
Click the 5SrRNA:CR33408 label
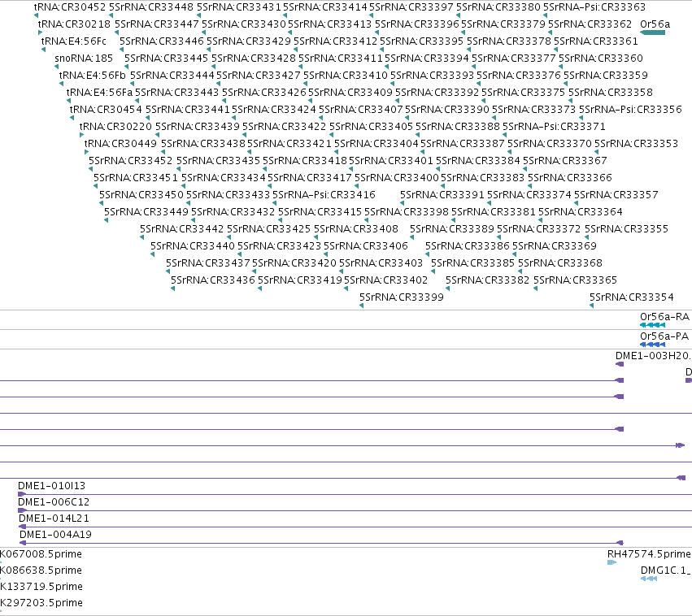356,229
